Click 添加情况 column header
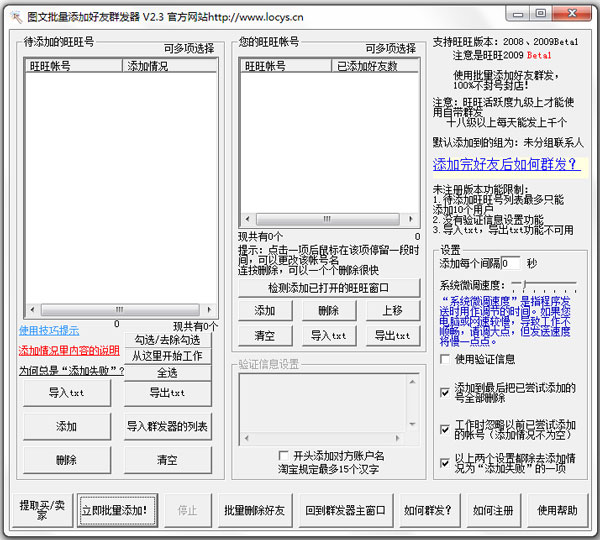Image resolution: width=600 pixels, height=540 pixels. 170,66
